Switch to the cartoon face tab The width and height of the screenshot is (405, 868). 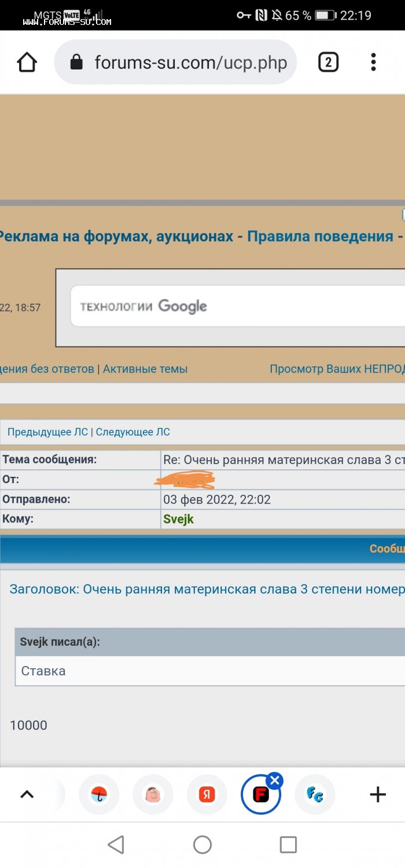click(x=153, y=795)
